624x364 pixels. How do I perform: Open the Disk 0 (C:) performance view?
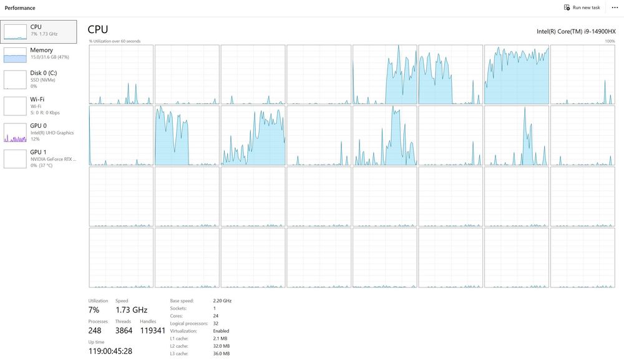coord(39,80)
